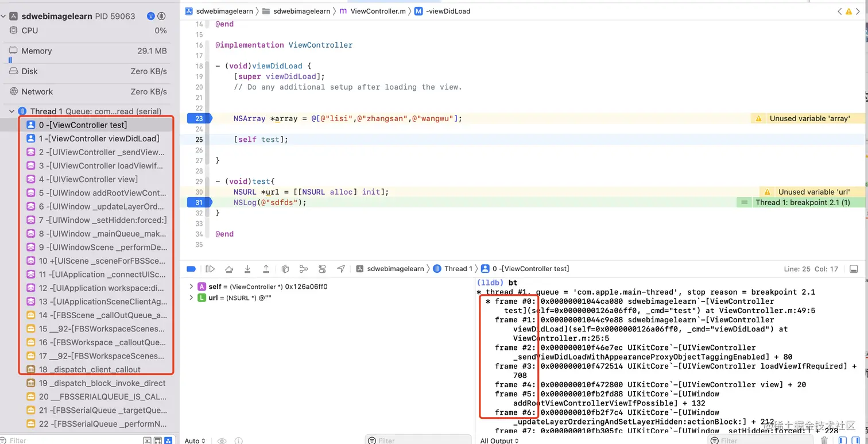Open the Debug Memory Graph tool

(304, 268)
